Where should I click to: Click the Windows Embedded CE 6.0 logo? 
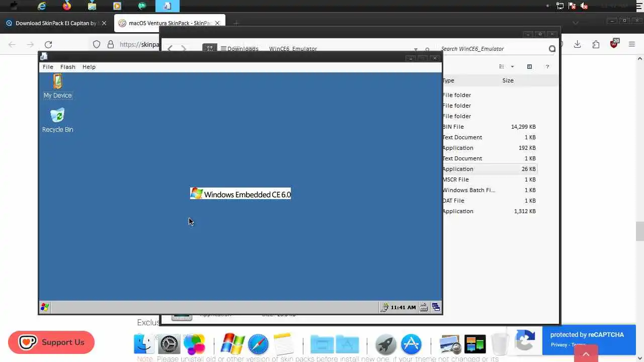(x=240, y=194)
